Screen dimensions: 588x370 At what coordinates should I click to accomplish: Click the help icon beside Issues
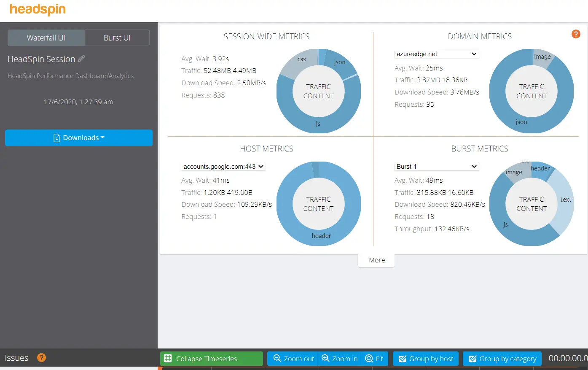pyautogui.click(x=41, y=358)
